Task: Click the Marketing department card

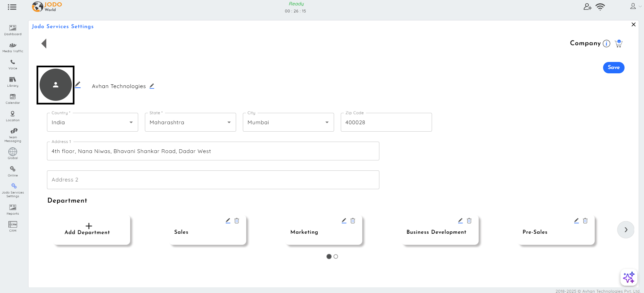Action: tap(324, 230)
